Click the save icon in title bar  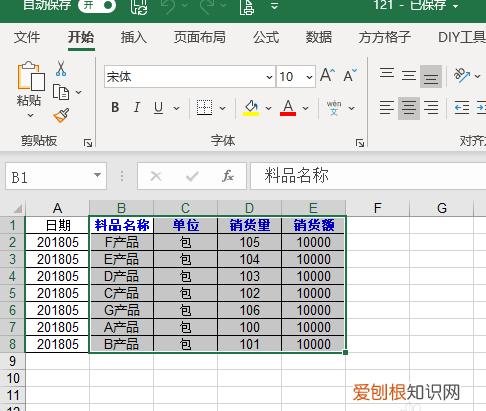pyautogui.click(x=139, y=6)
